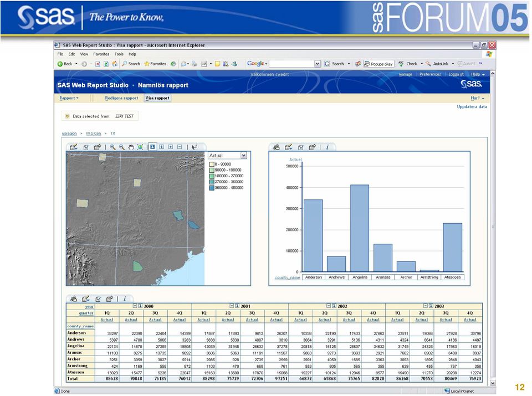Screen dimensions: 532x396
Task: Click the Preferences link
Action: (x=430, y=74)
